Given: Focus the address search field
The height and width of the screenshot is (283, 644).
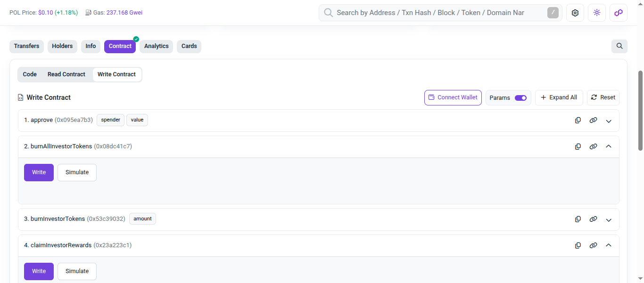Looking at the screenshot, I should (440, 13).
